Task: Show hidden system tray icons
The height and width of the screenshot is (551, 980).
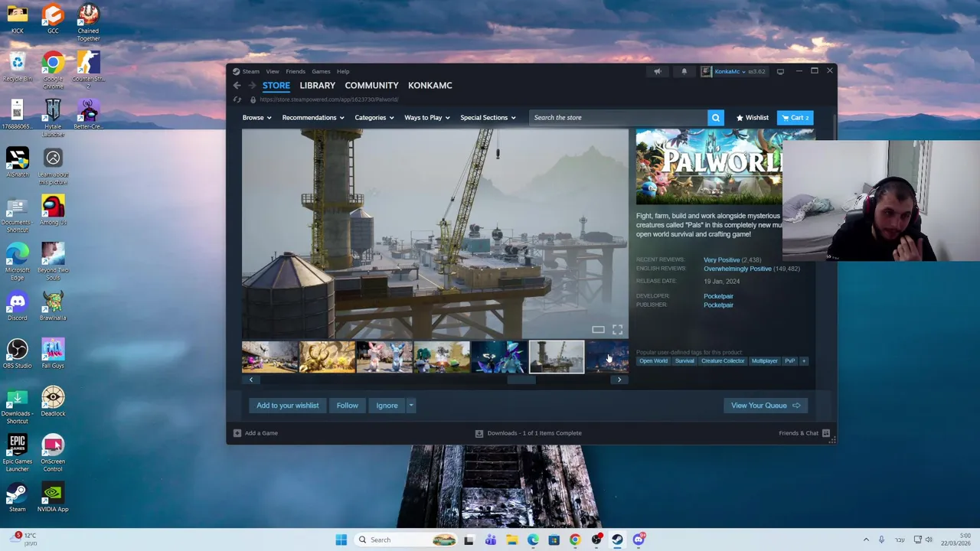Action: tap(866, 540)
